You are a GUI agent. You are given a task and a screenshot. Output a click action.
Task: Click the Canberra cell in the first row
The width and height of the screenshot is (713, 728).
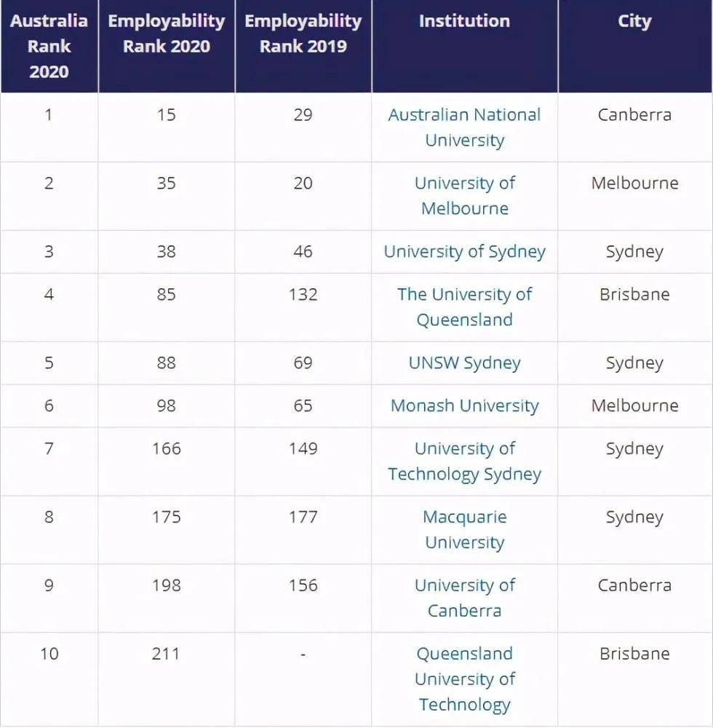pos(634,115)
